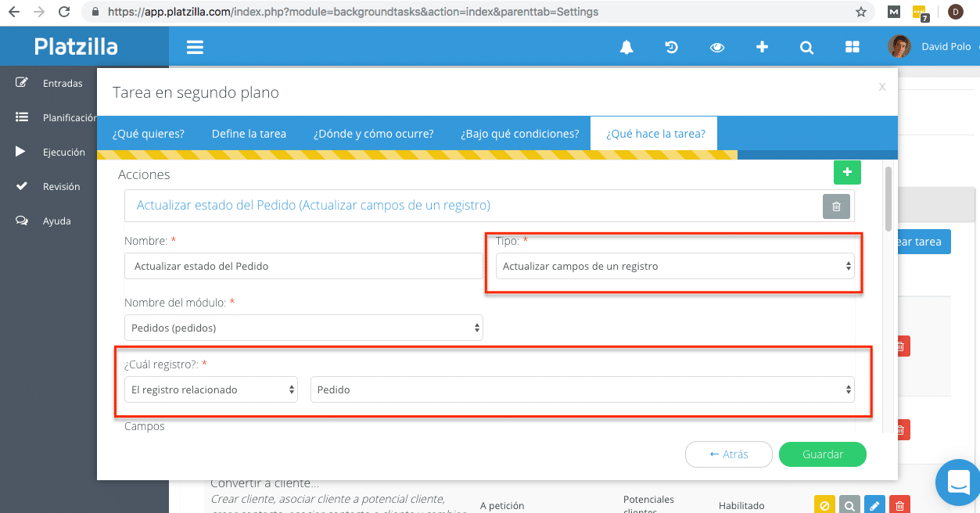Expand the El registro relacionado dropdown
Image resolution: width=980 pixels, height=513 pixels.
210,389
